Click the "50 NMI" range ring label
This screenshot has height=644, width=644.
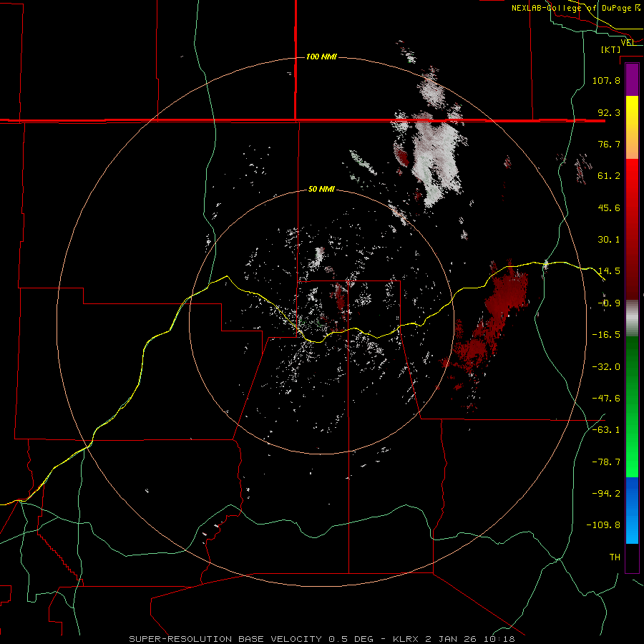point(321,190)
